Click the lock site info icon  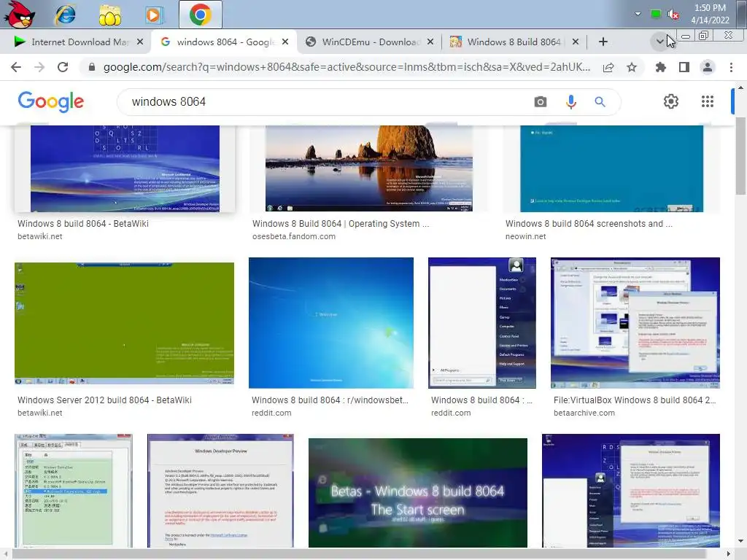(92, 67)
